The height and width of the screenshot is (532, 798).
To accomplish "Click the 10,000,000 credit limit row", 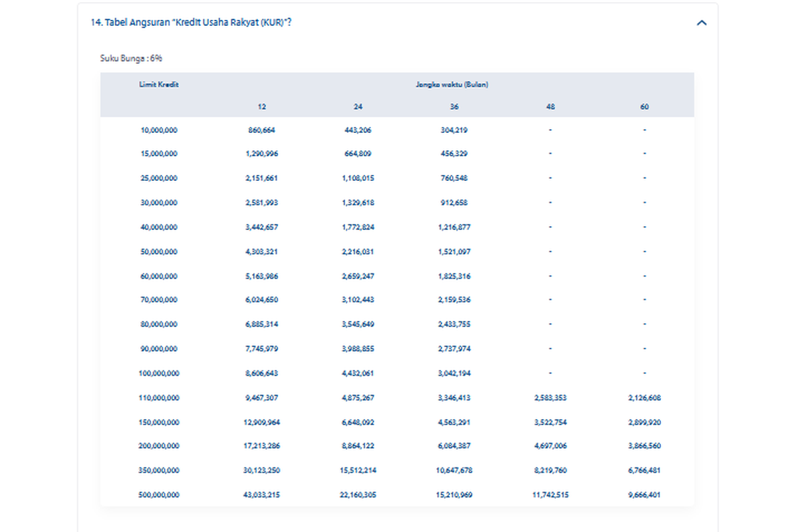I will click(x=159, y=130).
